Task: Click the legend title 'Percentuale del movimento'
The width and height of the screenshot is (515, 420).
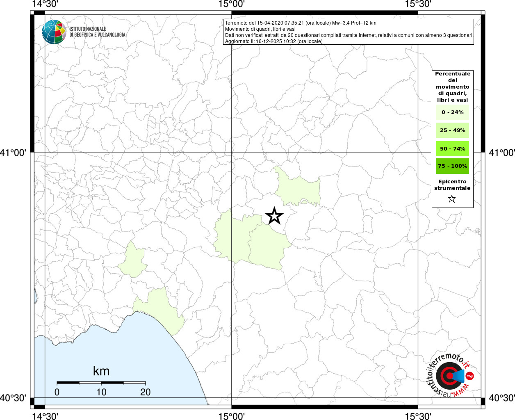Action: click(453, 87)
